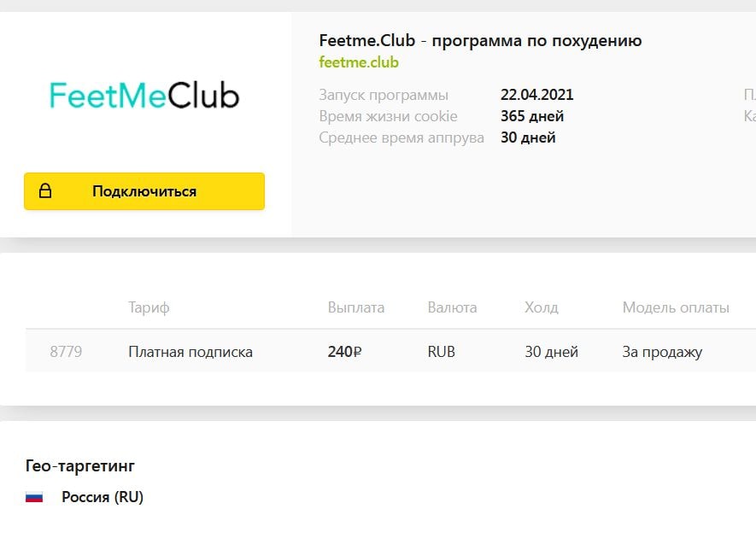Screen dimensions: 756x538
Task: Click the tariff ID 8779
Action: pyautogui.click(x=66, y=352)
